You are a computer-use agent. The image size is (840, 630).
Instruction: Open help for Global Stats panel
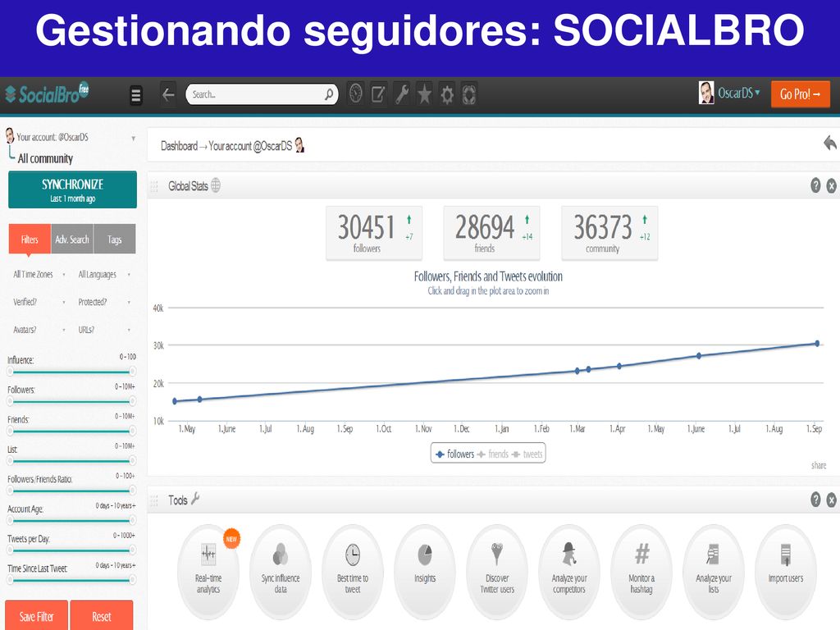(x=815, y=185)
